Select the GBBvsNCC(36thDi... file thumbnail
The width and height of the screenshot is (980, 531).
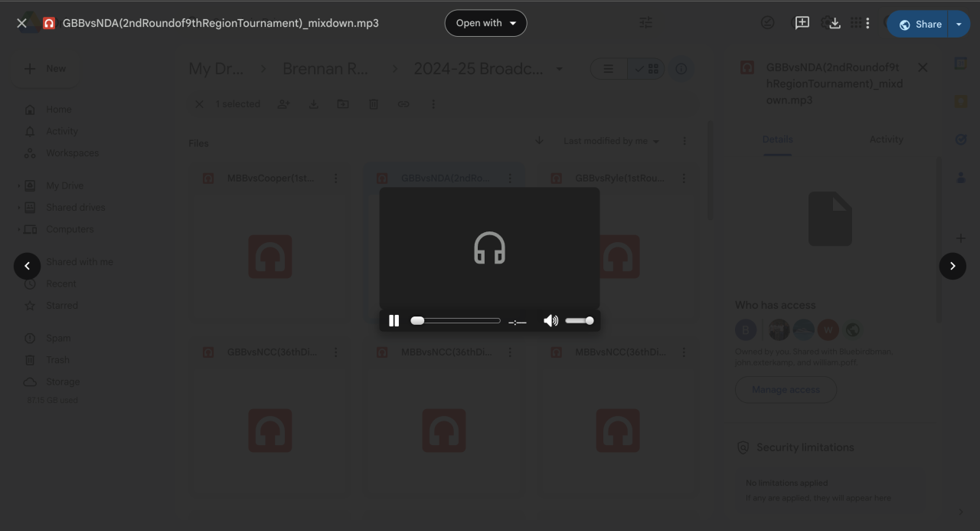tap(269, 431)
